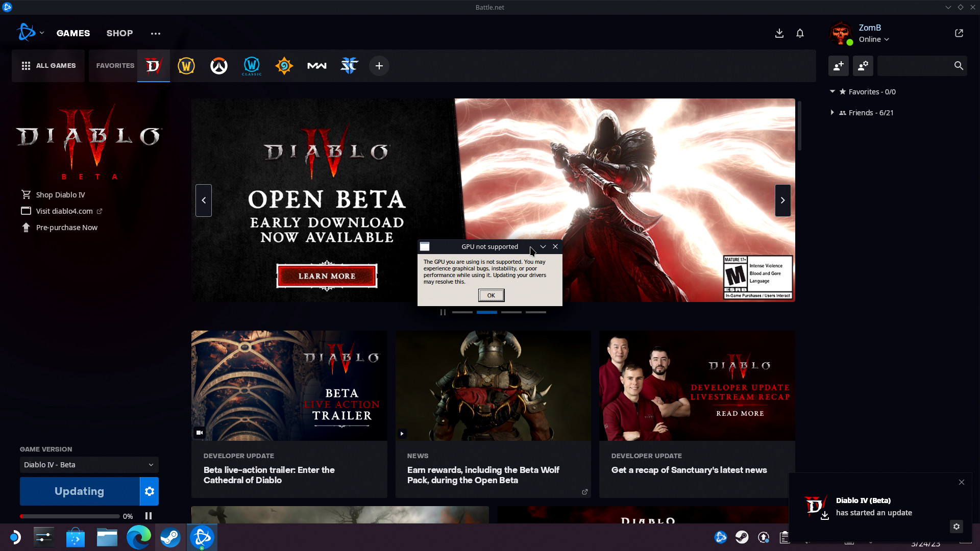The image size is (980, 551).
Task: Click LEARN MORE on Open Beta banner
Action: [x=327, y=276]
